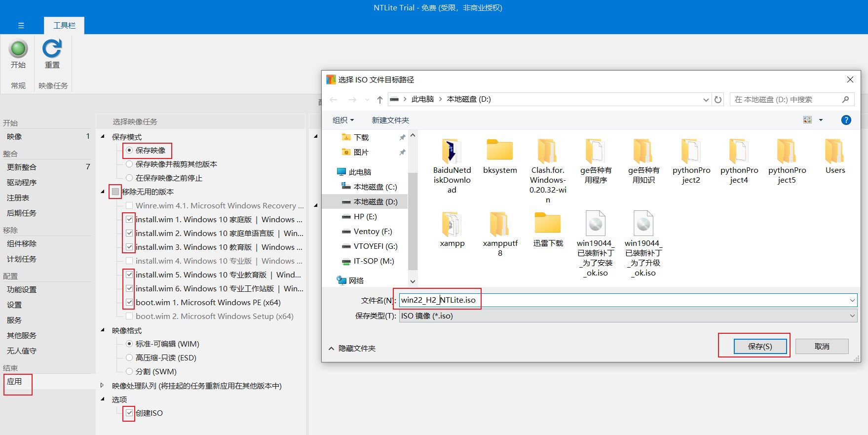Toggle the 创建ISO checkbox

coord(129,413)
